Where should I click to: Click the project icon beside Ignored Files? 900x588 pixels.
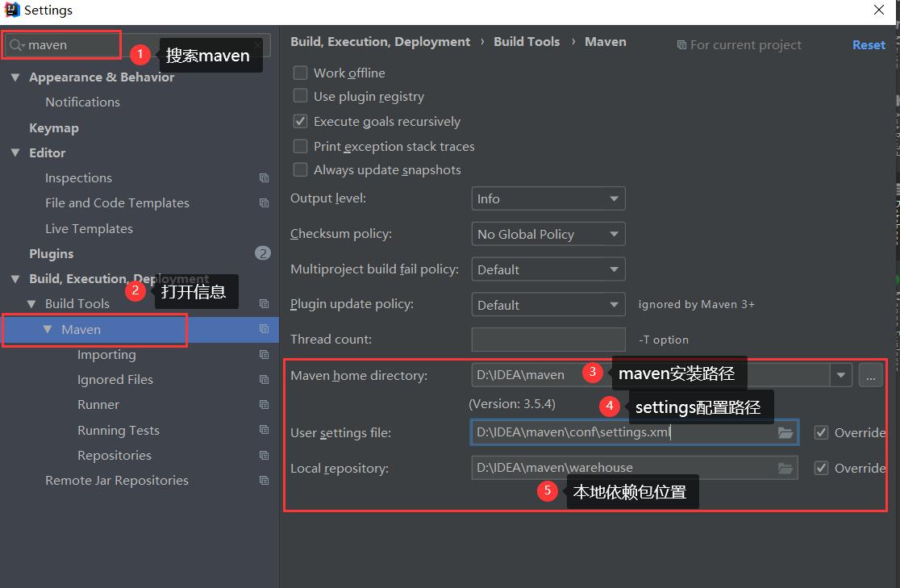(264, 380)
